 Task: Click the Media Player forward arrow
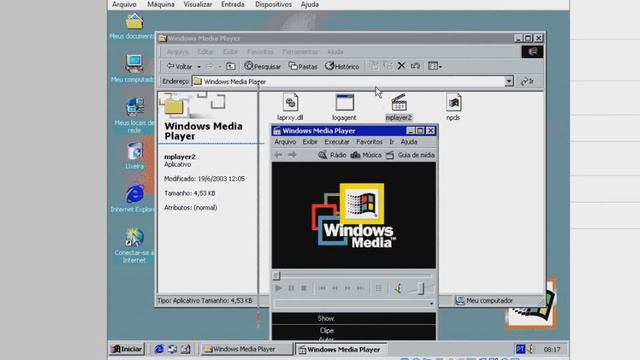point(292,155)
